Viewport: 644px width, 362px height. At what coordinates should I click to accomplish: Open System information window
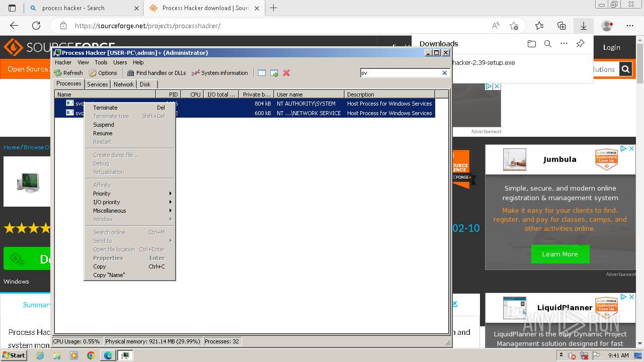(x=220, y=73)
